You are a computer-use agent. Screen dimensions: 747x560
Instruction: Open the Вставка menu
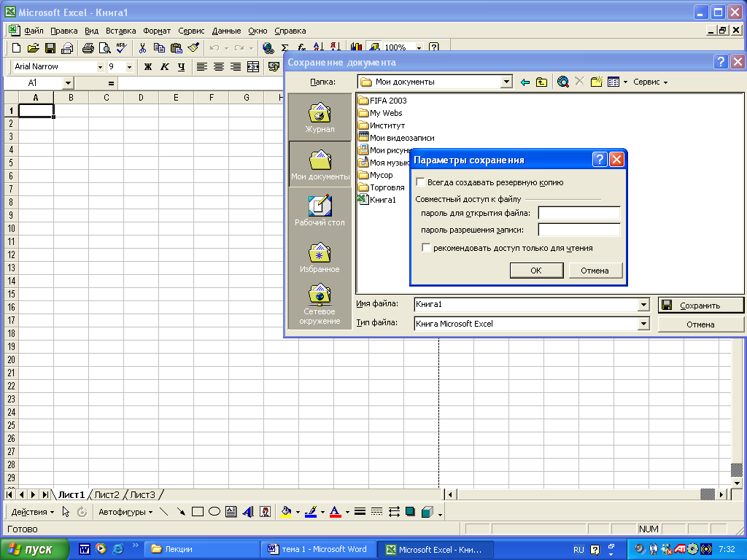pyautogui.click(x=120, y=31)
